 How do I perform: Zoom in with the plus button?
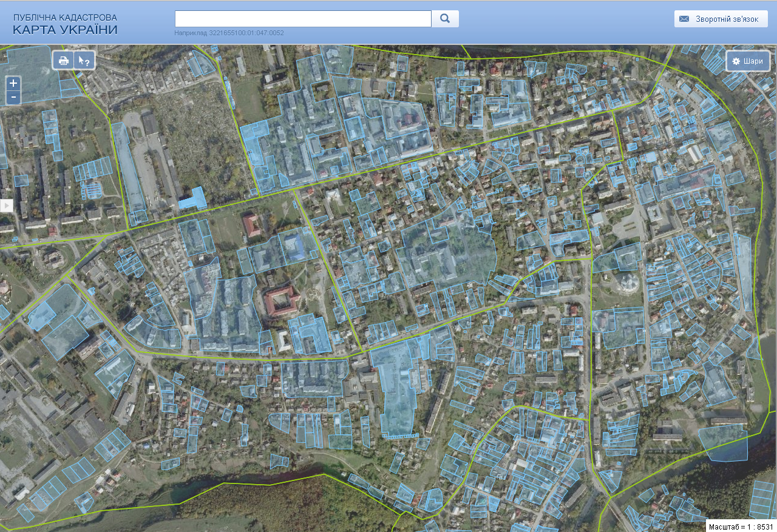[13, 83]
